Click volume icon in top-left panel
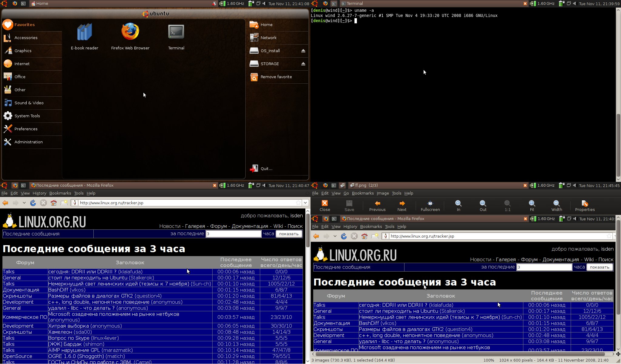Viewport: 621px width, 364px height. [264, 4]
